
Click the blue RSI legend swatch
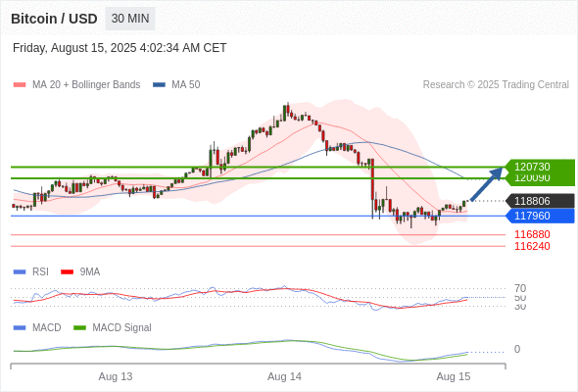coord(20,272)
